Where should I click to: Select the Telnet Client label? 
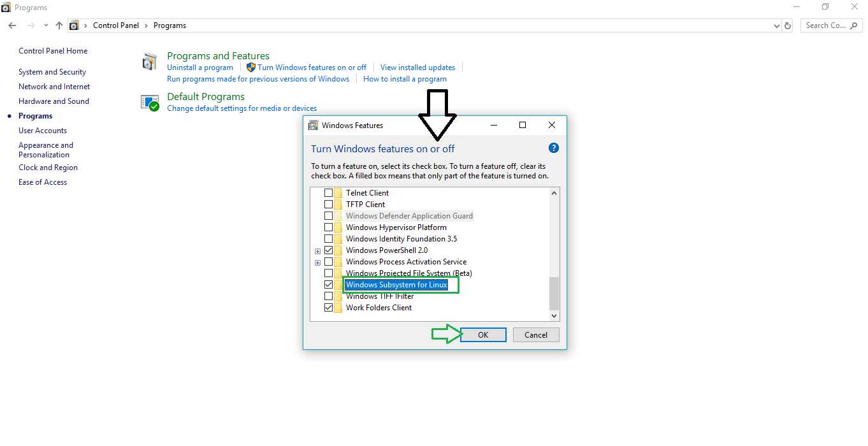tap(367, 193)
